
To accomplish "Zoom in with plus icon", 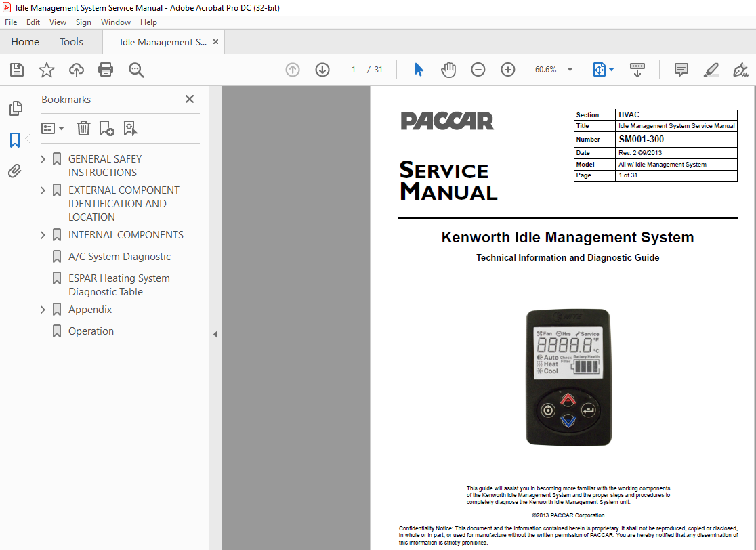I will coord(507,70).
